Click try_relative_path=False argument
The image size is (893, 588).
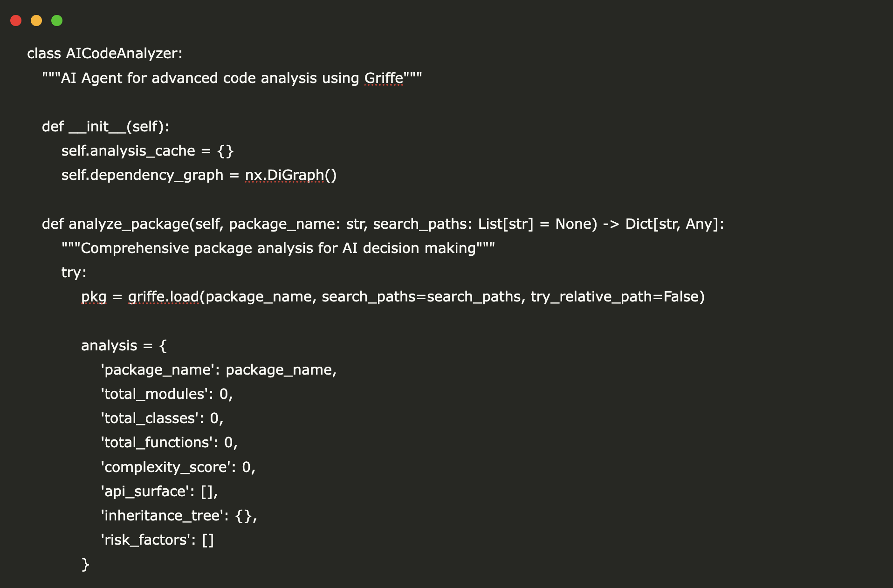click(617, 297)
